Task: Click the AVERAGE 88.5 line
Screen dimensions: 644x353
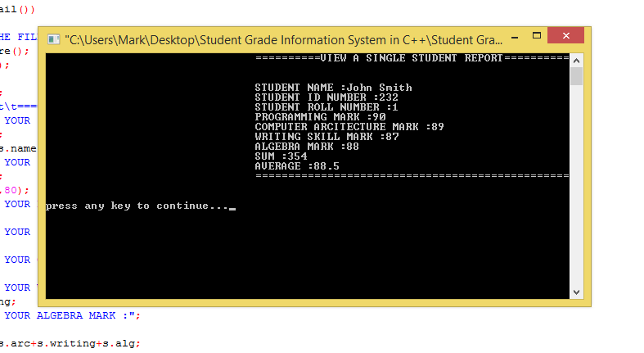Action: pyautogui.click(x=297, y=166)
